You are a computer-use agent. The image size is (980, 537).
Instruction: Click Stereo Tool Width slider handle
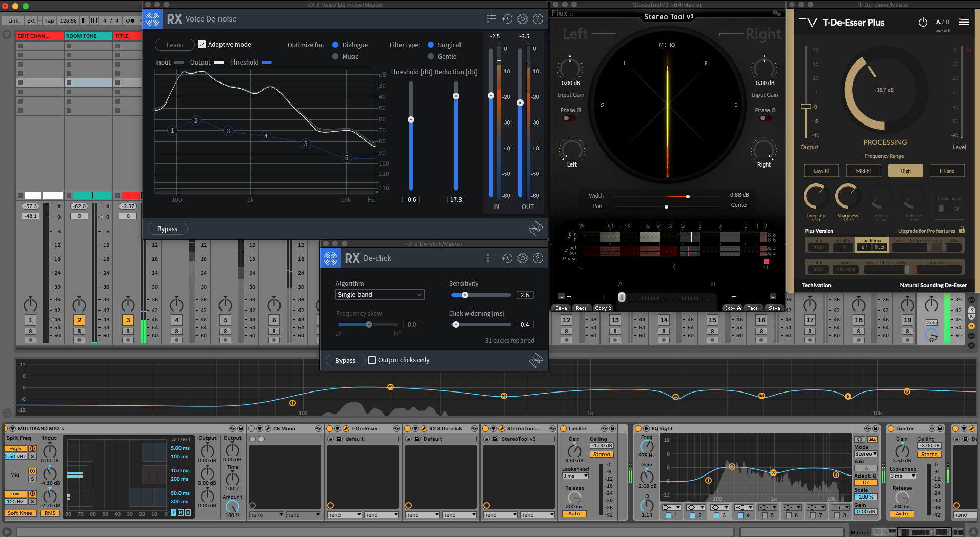[x=688, y=196]
